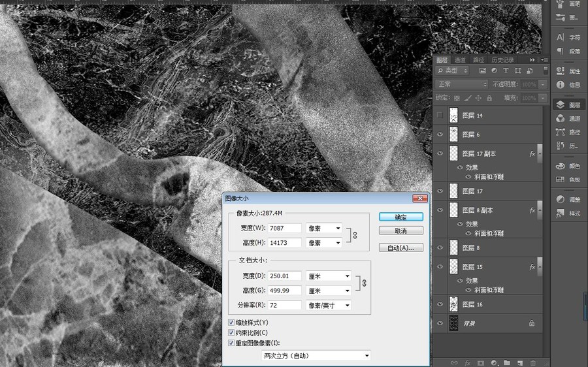Open the 颜色 (Color) panel
Screen dimensions: 588x367
pos(568,166)
